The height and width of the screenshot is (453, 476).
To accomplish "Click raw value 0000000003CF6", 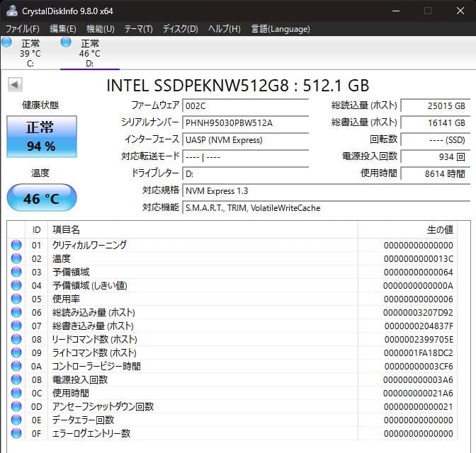I will coord(419,367).
